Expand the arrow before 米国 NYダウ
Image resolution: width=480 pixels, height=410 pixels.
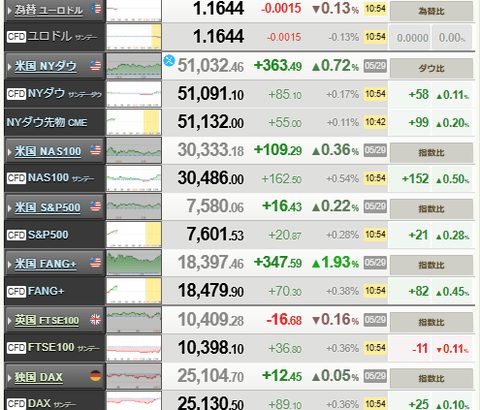click(9, 66)
